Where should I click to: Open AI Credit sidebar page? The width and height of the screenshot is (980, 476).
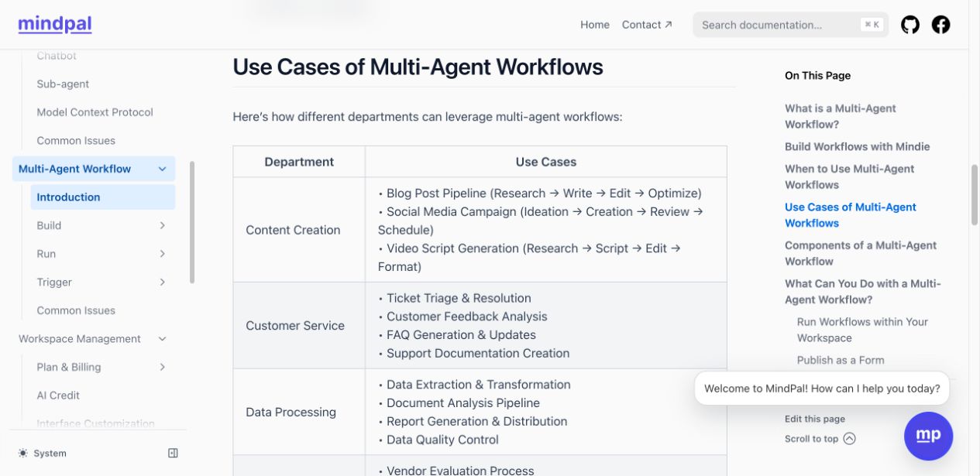coord(58,396)
